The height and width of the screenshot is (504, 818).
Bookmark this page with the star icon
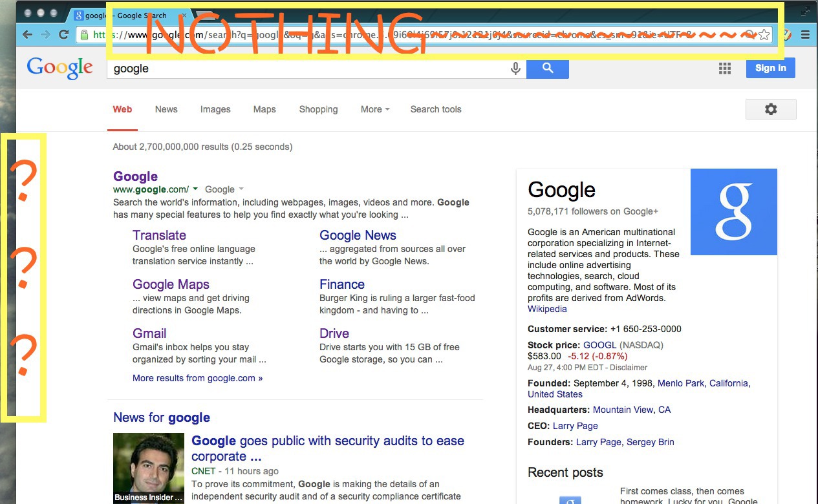tap(764, 35)
